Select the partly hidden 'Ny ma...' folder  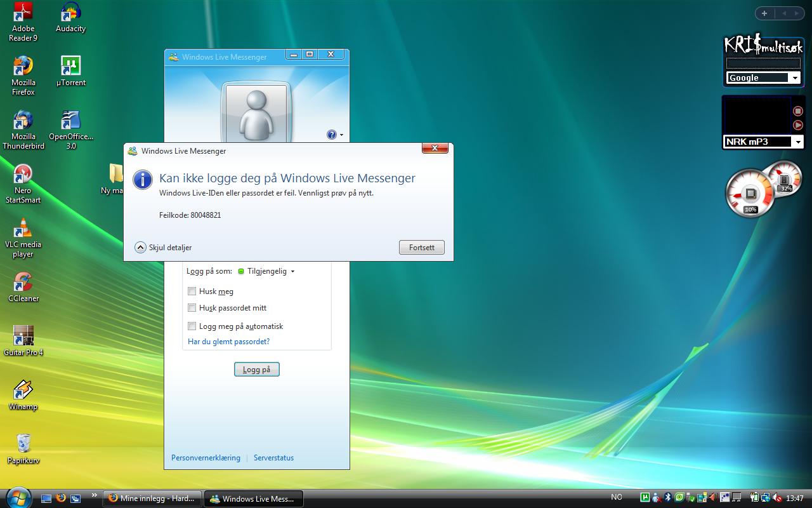pyautogui.click(x=113, y=179)
